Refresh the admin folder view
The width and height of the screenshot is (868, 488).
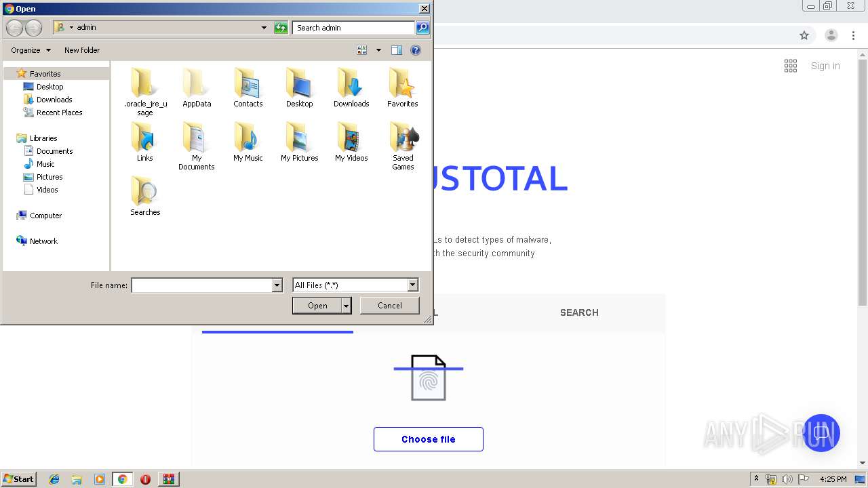tap(281, 28)
